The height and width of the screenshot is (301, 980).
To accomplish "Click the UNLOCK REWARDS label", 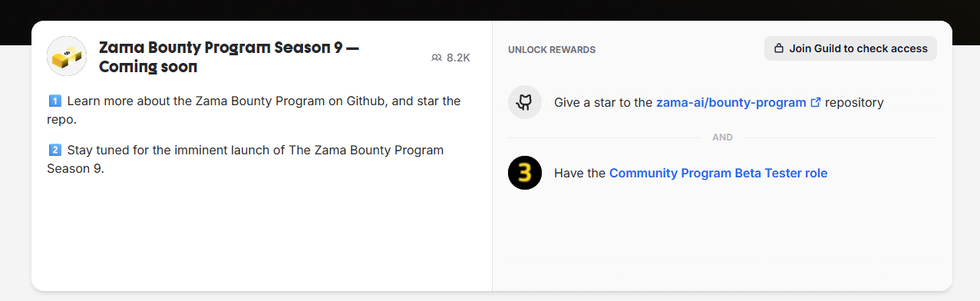I will (x=552, y=50).
